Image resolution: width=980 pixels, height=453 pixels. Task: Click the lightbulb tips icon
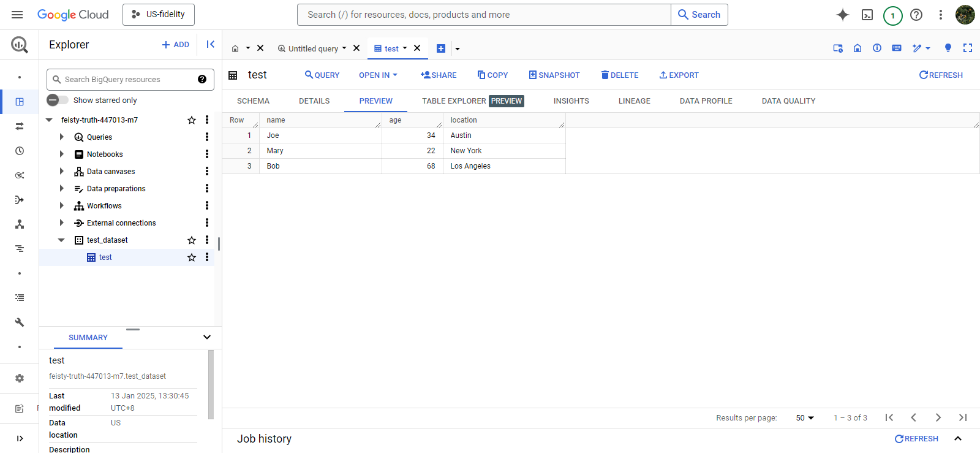948,48
